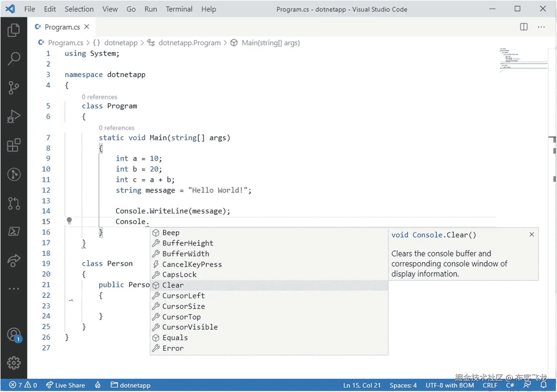This screenshot has height=392, width=557.
Task: Change indentation via Spaces: 4
Action: [x=403, y=385]
